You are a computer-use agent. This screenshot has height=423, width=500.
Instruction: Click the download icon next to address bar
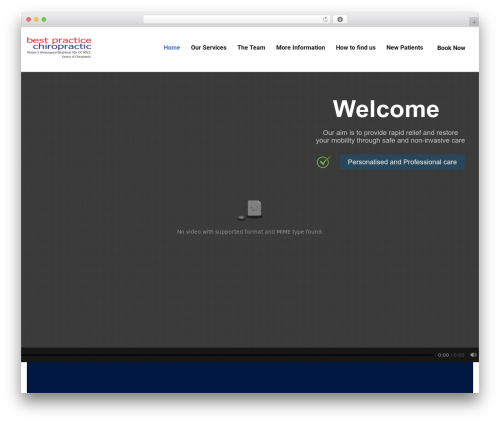[x=340, y=20]
